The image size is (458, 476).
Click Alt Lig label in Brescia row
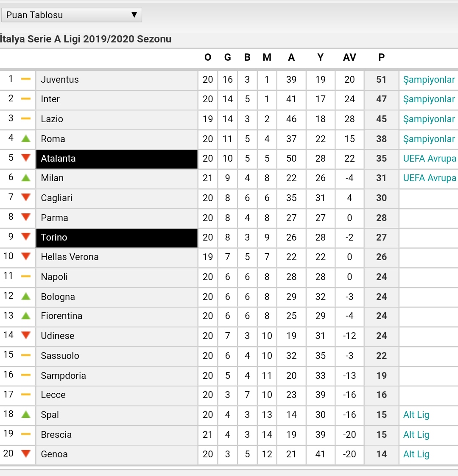coord(416,434)
